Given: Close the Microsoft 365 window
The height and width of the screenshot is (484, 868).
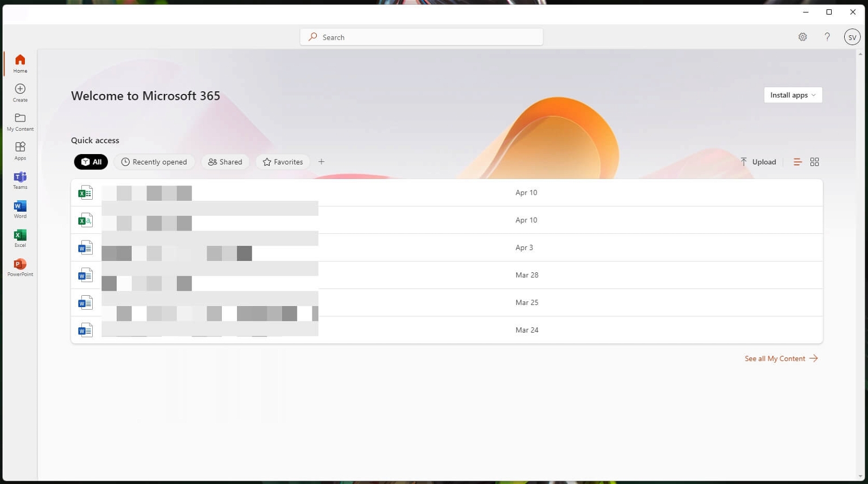Looking at the screenshot, I should coord(853,12).
